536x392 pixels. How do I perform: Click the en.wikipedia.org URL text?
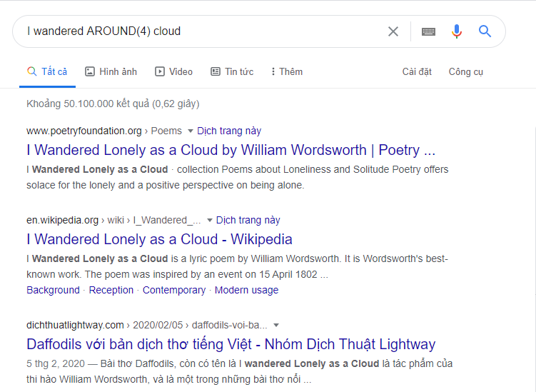[63, 221]
